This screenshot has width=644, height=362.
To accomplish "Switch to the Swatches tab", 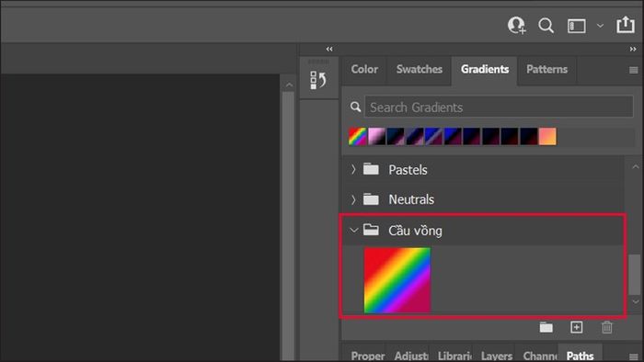I will coord(420,69).
